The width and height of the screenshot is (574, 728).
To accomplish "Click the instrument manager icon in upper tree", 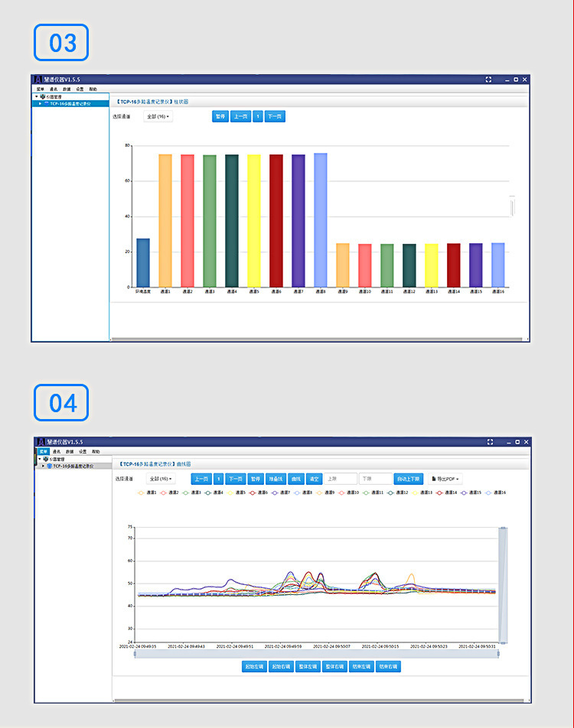I will (x=43, y=96).
